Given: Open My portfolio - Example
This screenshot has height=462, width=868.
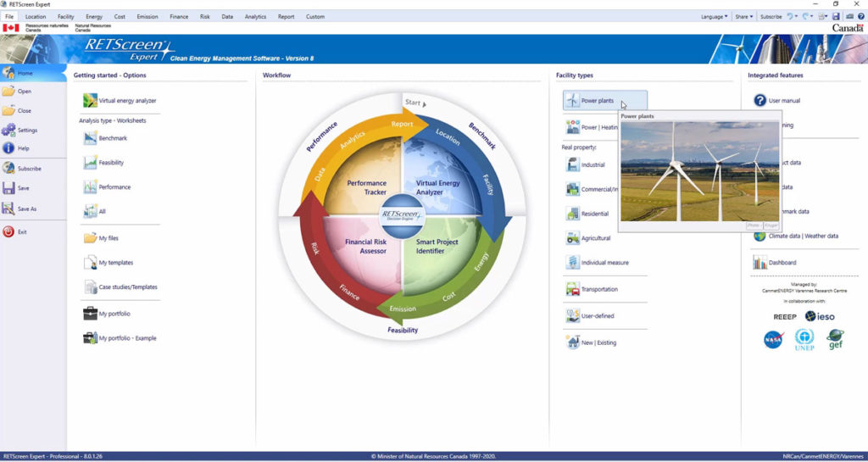Looking at the screenshot, I should [120, 338].
